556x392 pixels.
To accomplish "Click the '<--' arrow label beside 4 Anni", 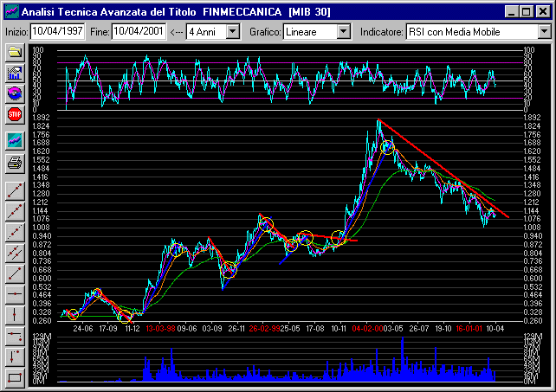I will [176, 32].
